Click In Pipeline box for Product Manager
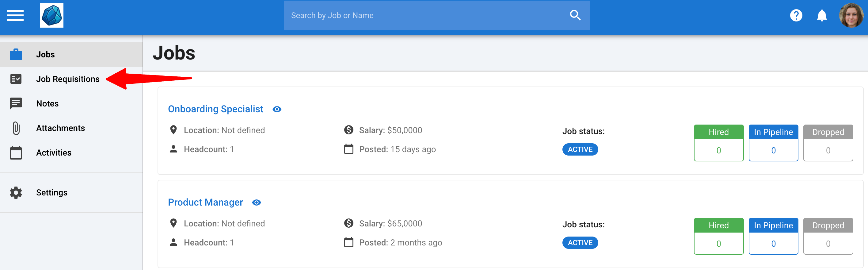The image size is (868, 270). (773, 236)
